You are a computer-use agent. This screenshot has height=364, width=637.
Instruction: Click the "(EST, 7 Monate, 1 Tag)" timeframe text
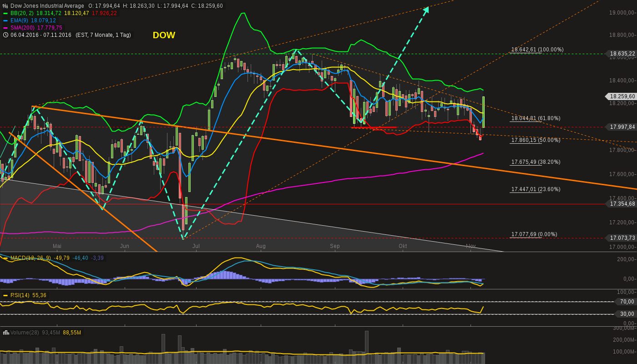[x=102, y=35]
